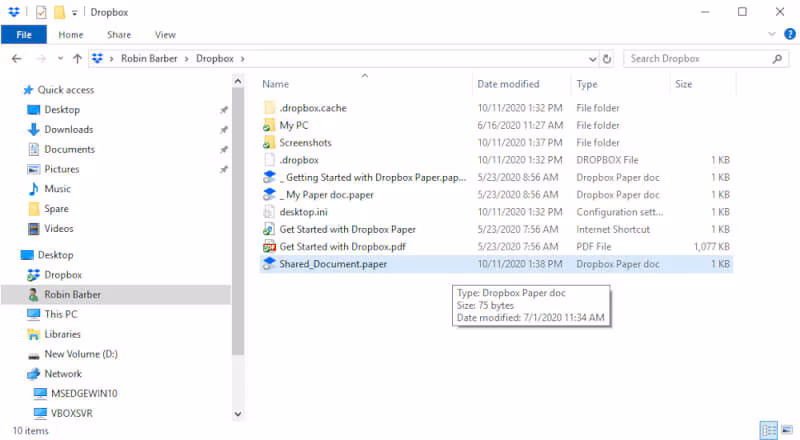This screenshot has height=440, width=800.
Task: Open Explorer help with the question mark
Action: point(789,34)
